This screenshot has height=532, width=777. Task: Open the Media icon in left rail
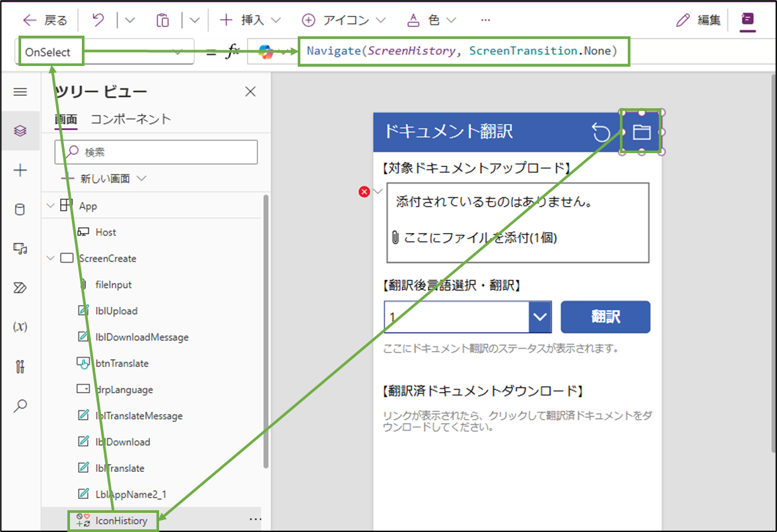tap(20, 248)
